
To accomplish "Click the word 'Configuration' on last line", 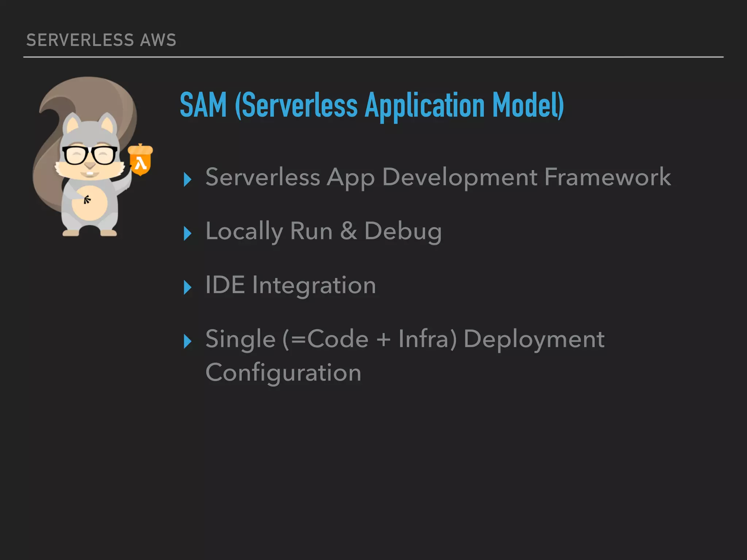I will pos(283,373).
